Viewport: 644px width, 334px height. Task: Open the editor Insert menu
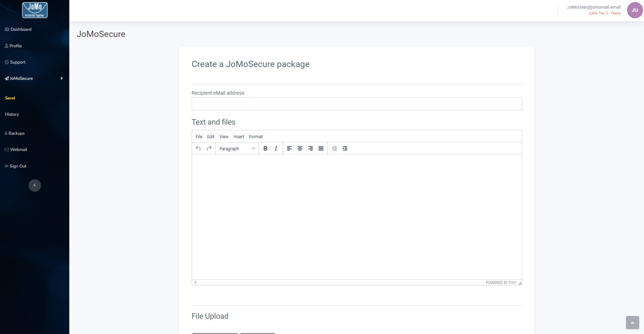239,137
